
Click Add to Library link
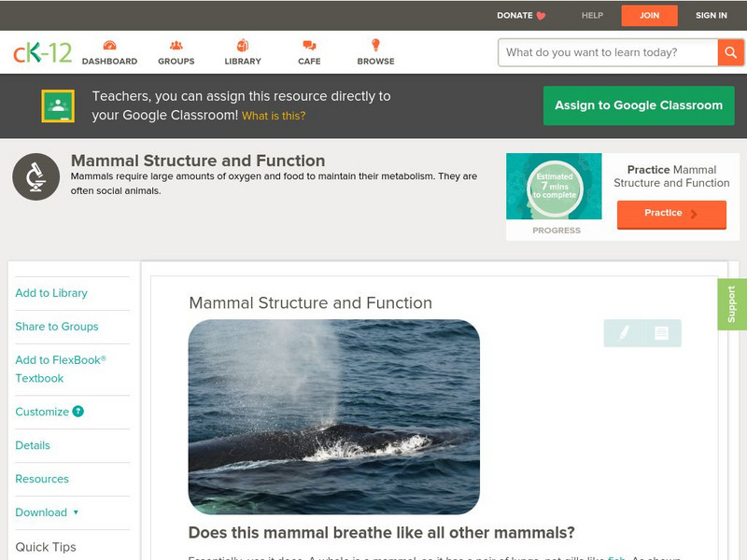pos(51,293)
